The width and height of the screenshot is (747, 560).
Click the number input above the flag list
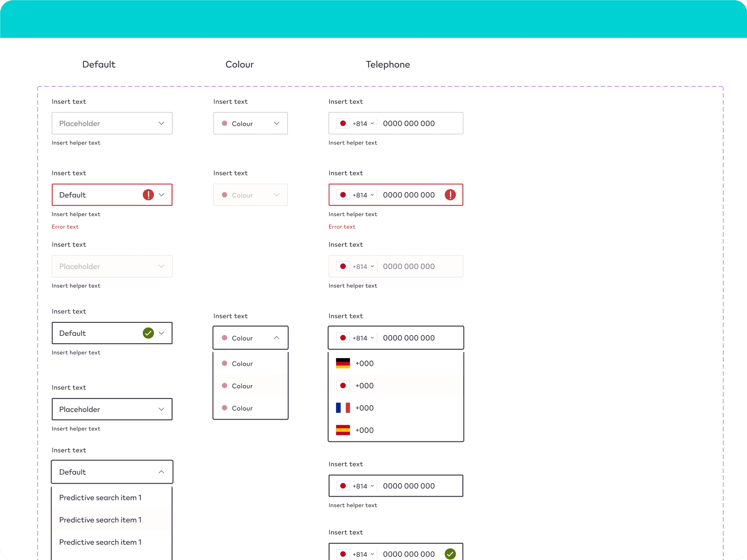[409, 338]
